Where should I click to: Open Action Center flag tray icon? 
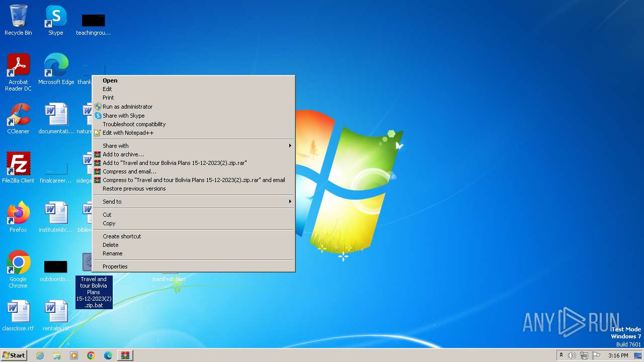[596, 355]
